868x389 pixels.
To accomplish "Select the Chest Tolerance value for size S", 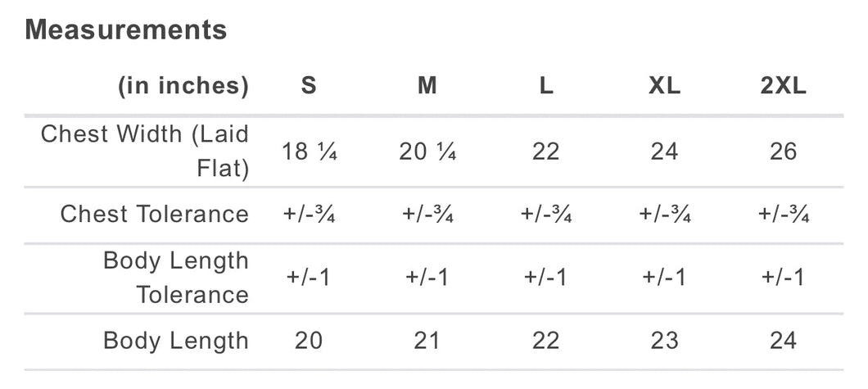I will click(x=309, y=215).
